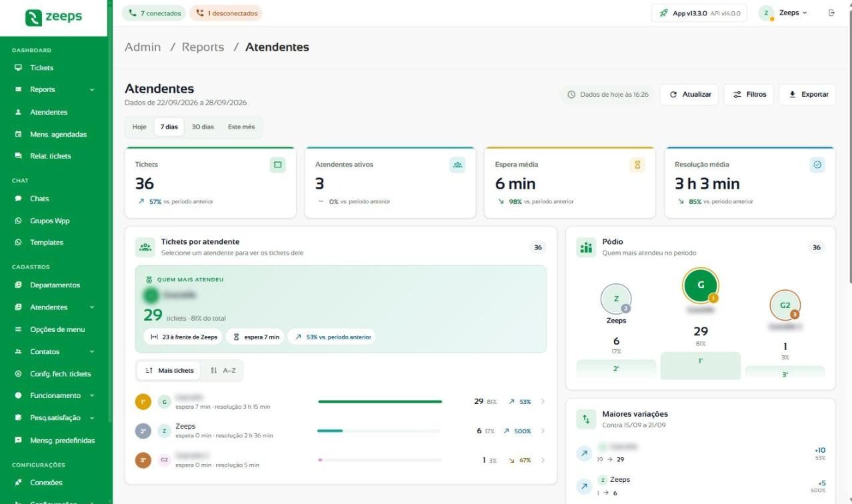Open Departamentos in the sidebar

click(x=55, y=285)
